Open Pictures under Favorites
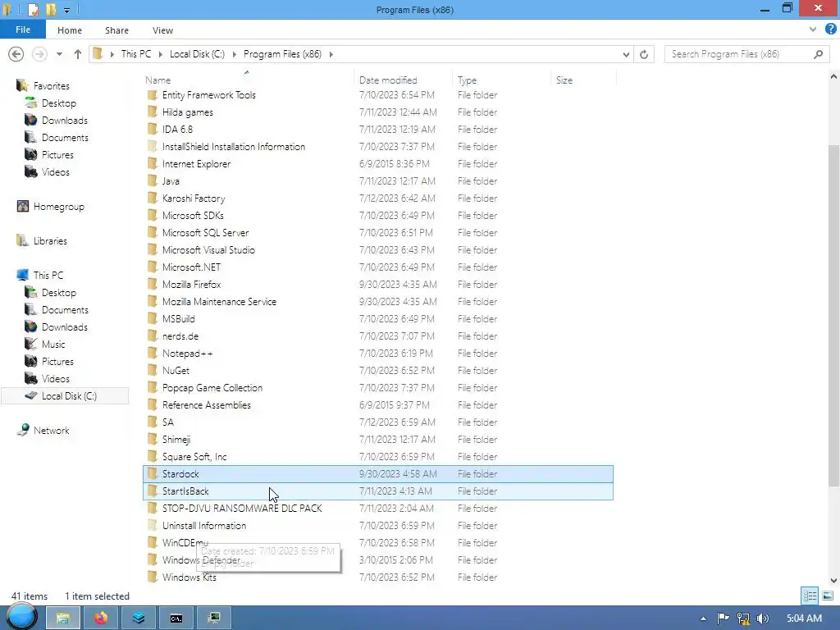 57,155
